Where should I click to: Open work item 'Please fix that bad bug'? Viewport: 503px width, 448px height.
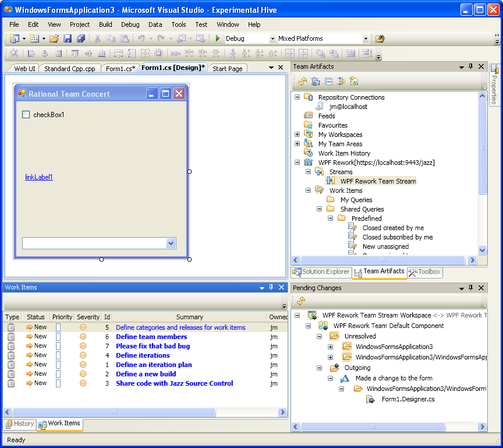[x=153, y=346]
